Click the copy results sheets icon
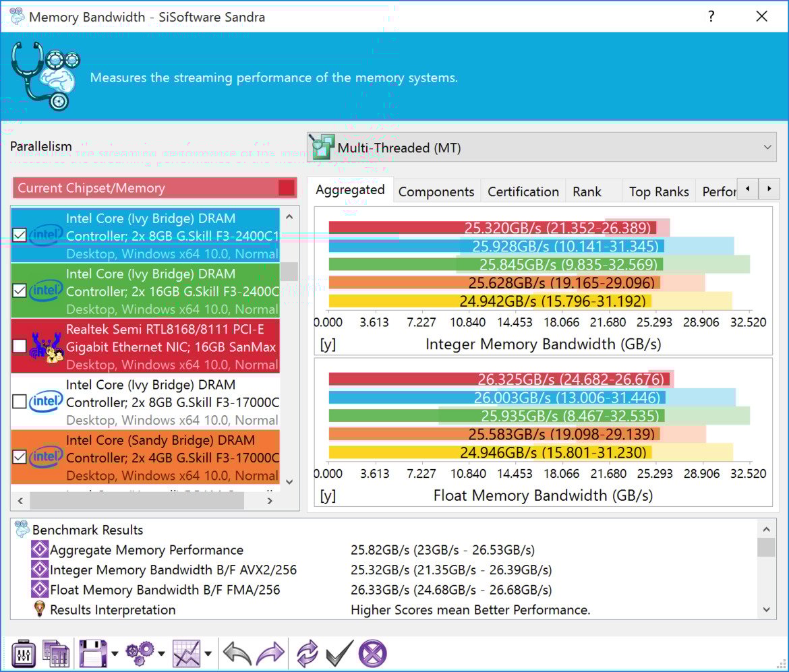This screenshot has height=672, width=789. pos(56,653)
